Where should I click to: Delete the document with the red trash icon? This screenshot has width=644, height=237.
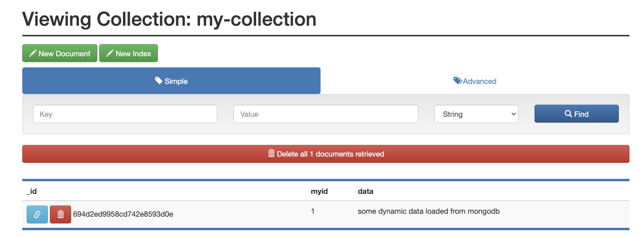pos(61,214)
